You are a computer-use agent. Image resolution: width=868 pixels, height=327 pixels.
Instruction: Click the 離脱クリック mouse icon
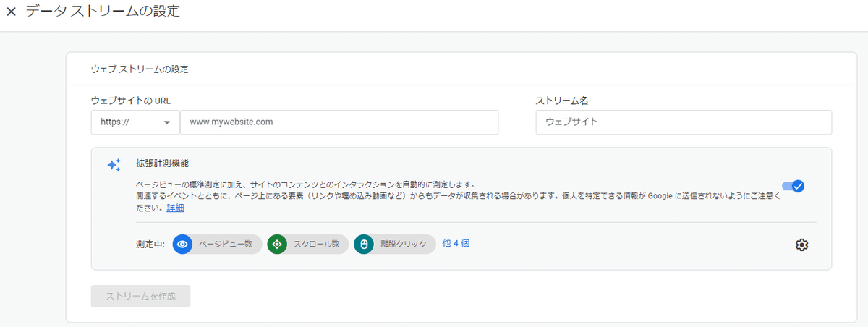coord(363,245)
